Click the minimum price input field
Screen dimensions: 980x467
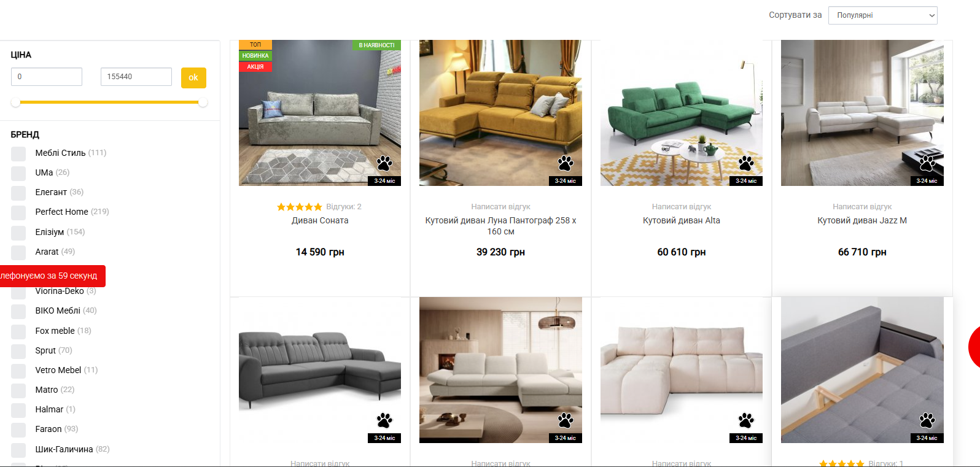(47, 77)
